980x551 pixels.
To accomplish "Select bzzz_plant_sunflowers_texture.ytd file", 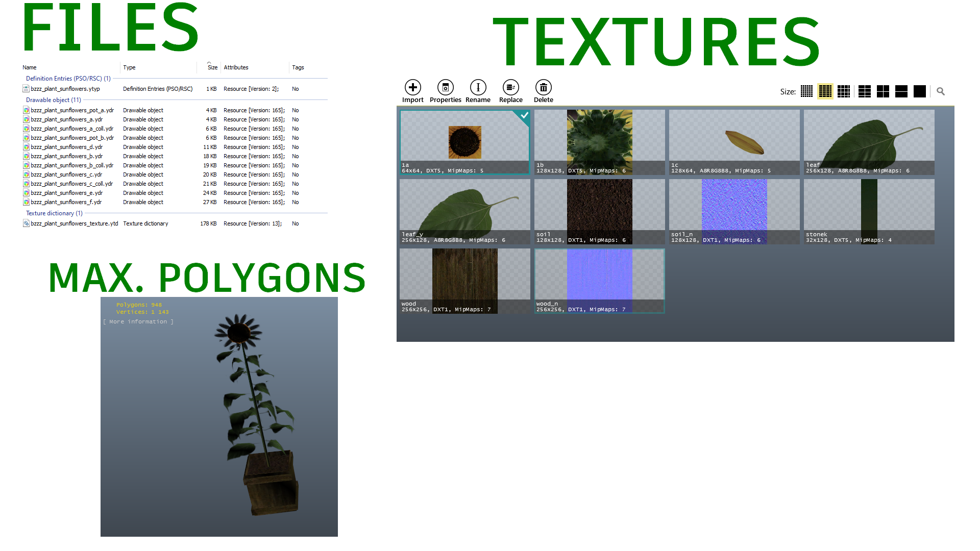I will (x=74, y=223).
